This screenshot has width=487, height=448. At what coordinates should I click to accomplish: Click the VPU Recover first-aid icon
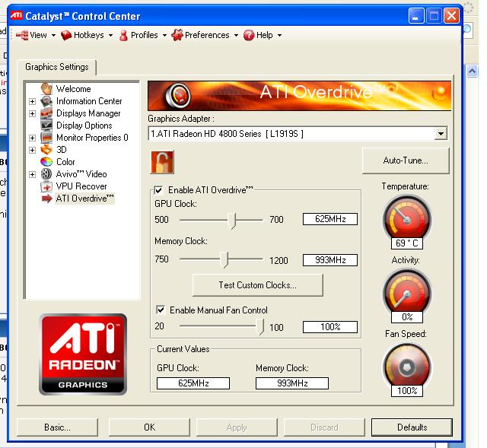[46, 186]
